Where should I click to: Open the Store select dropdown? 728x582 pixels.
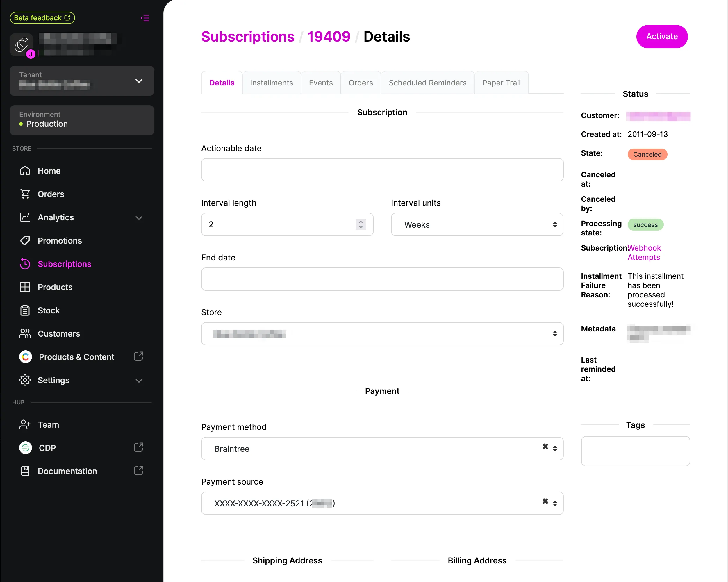pyautogui.click(x=382, y=334)
